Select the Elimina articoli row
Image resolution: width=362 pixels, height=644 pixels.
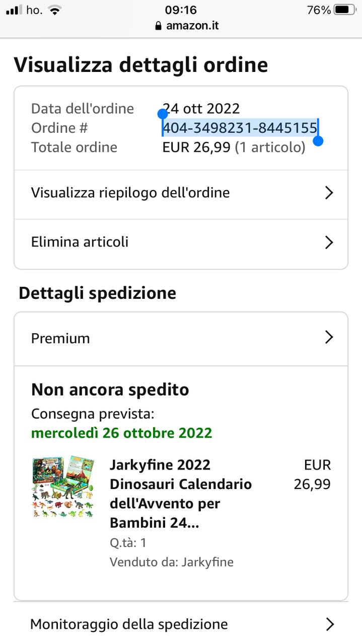181,244
